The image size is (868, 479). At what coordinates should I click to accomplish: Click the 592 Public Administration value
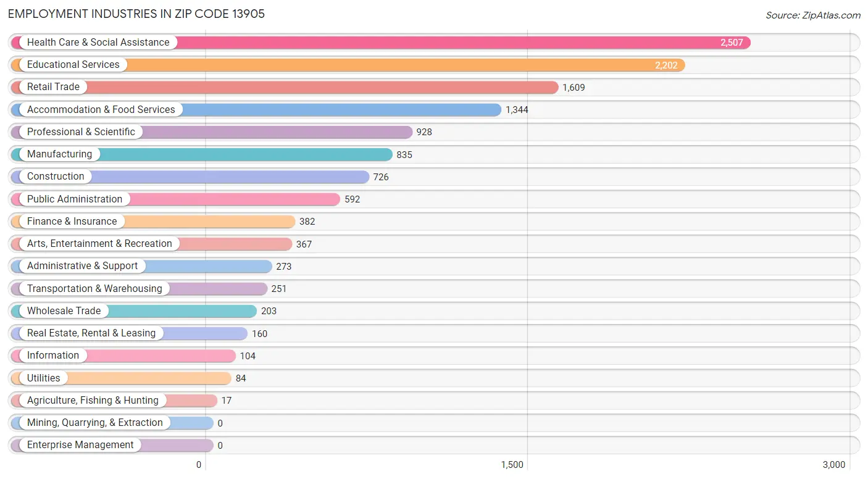[x=352, y=199]
